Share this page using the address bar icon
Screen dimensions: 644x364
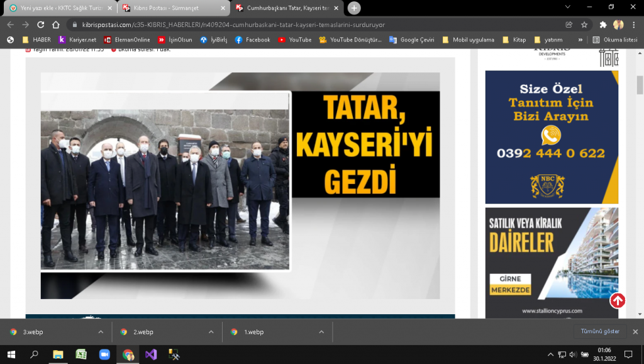click(x=569, y=25)
